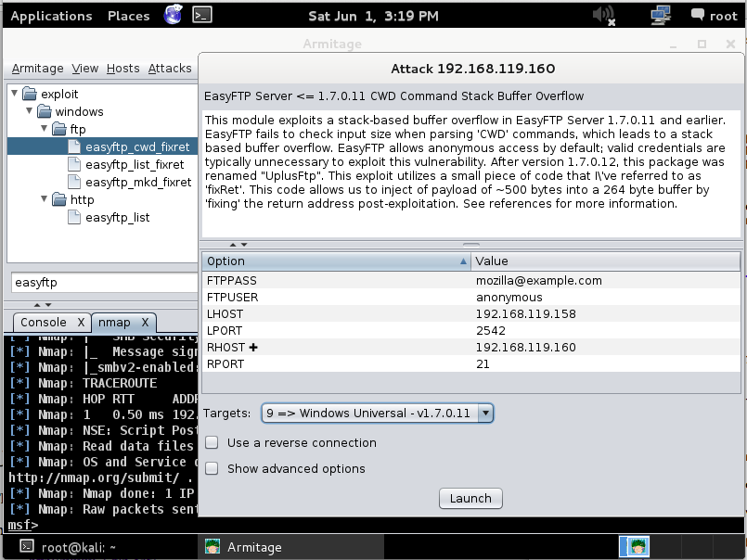Screen dimensions: 747x560
Task: Open the terminal launcher in top panel
Action: pyautogui.click(x=202, y=15)
